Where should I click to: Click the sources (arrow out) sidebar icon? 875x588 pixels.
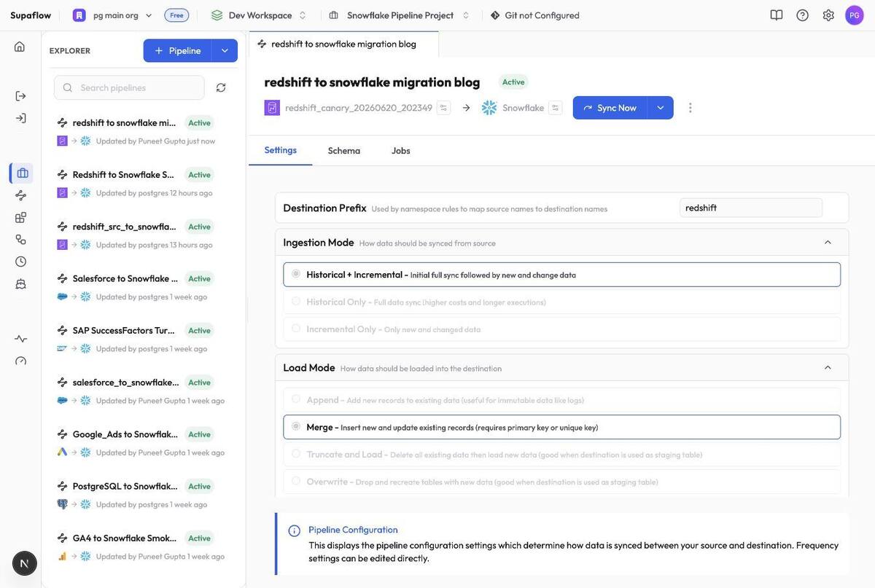pos(20,96)
